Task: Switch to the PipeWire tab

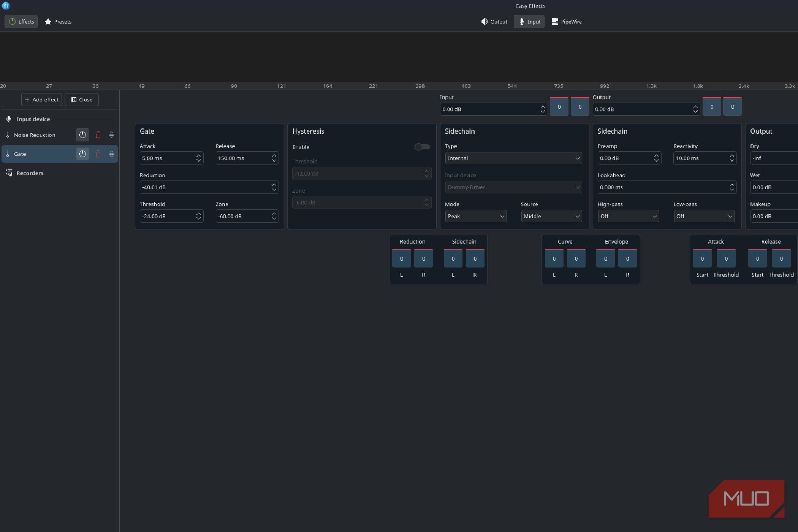Action: [x=566, y=22]
